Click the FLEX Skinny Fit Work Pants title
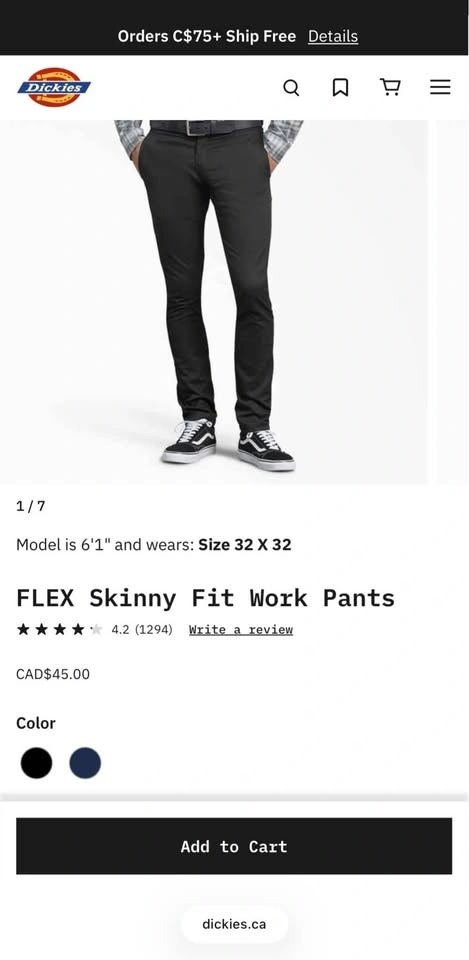This screenshot has height=960, width=469. pyautogui.click(x=206, y=598)
